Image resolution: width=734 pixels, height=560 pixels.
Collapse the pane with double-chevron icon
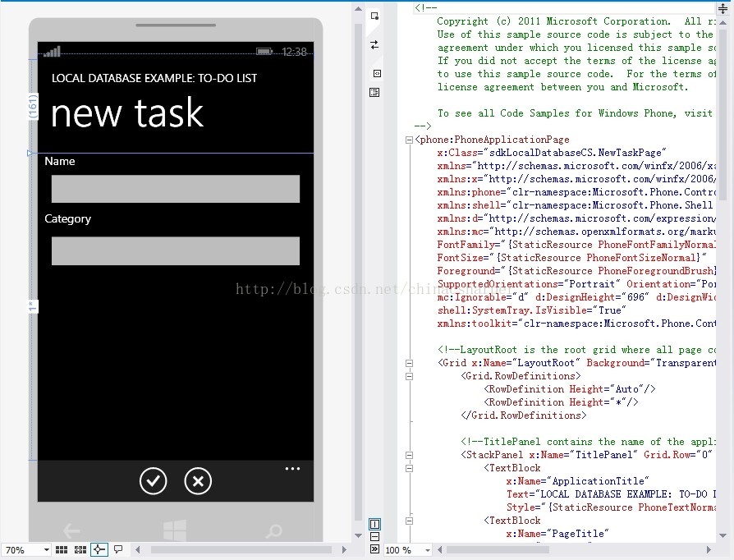(x=374, y=549)
